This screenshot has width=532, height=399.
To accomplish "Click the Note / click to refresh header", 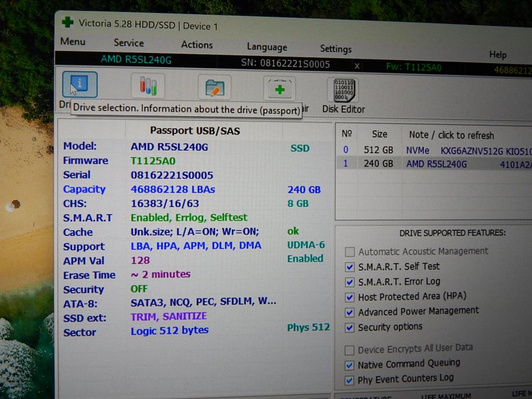I will click(451, 135).
